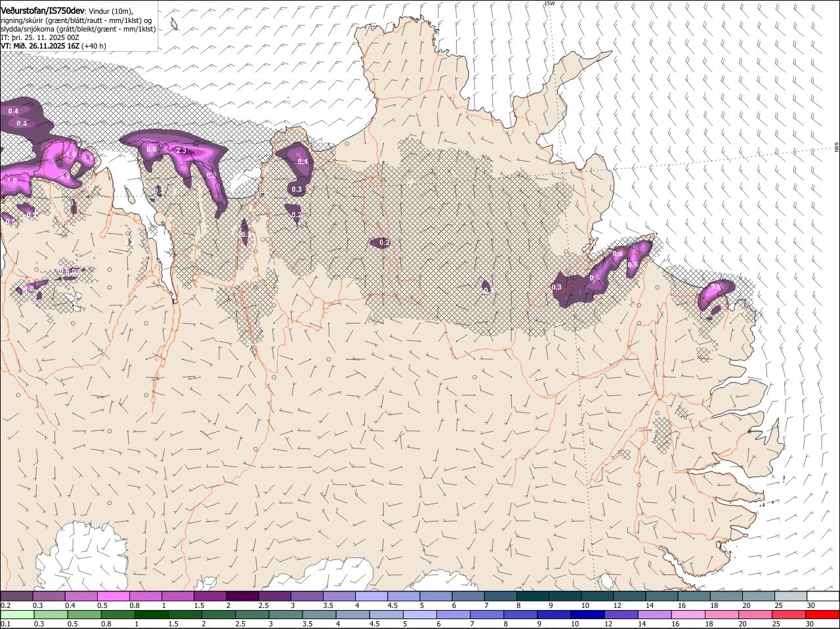Select top legend swatch between 4 and 4.5
Image resolution: width=840 pixels, height=629 pixels.
click(371, 596)
